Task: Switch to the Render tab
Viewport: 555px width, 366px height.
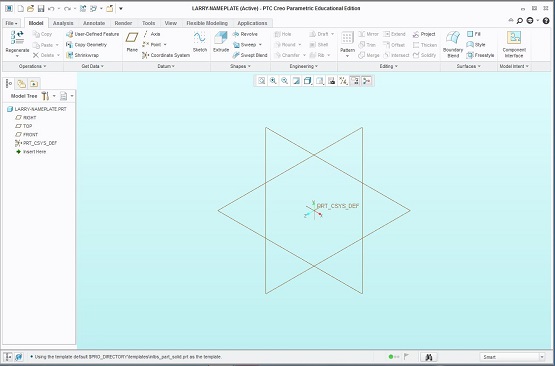Action: (123, 23)
